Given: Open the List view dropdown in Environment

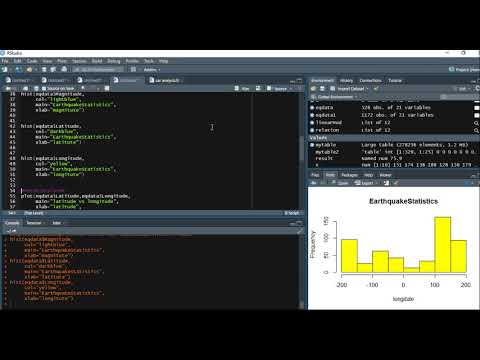Looking at the screenshot, I should [x=463, y=89].
